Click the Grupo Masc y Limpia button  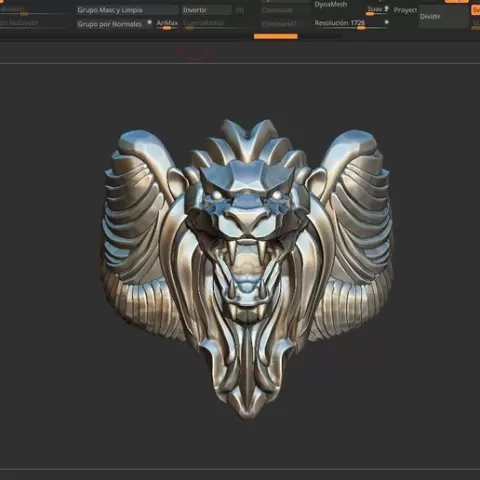point(128,10)
